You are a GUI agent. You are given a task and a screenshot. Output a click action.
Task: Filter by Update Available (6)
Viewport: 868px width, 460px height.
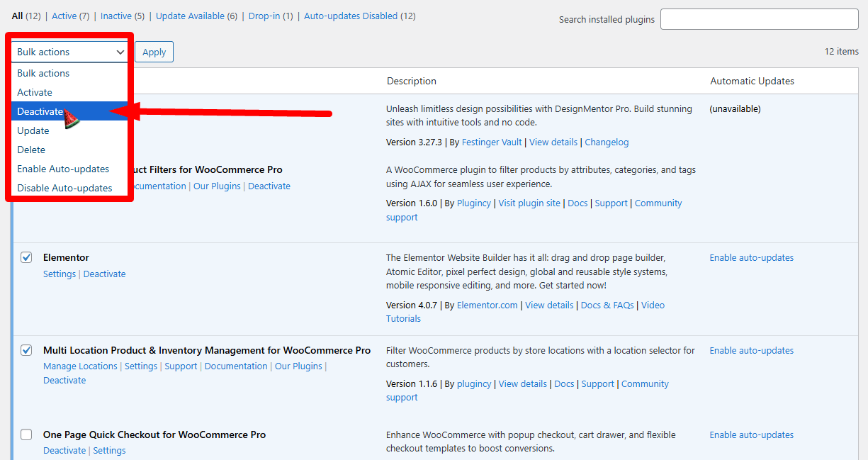click(x=196, y=16)
